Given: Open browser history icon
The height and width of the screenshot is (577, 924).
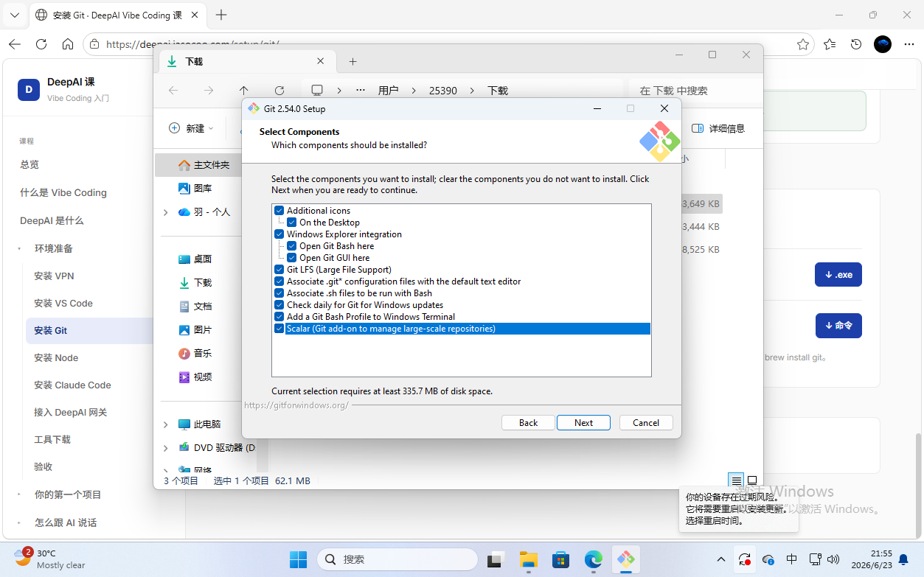Looking at the screenshot, I should pos(856,44).
